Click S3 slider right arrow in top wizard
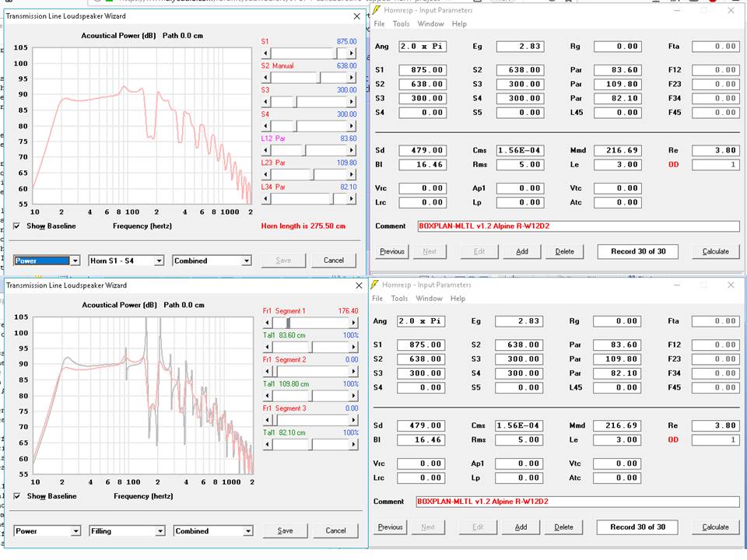747x560 pixels. (x=352, y=102)
